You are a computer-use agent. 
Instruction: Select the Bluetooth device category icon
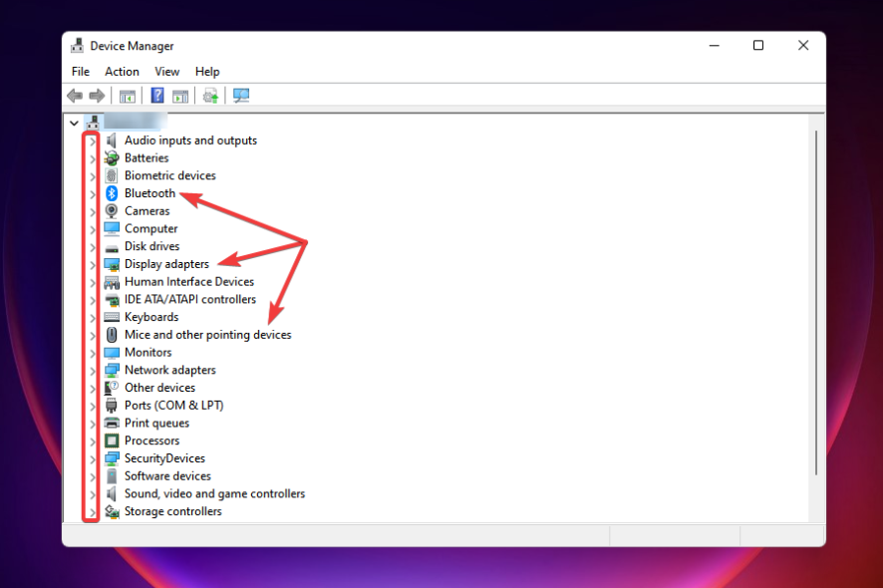(112, 193)
